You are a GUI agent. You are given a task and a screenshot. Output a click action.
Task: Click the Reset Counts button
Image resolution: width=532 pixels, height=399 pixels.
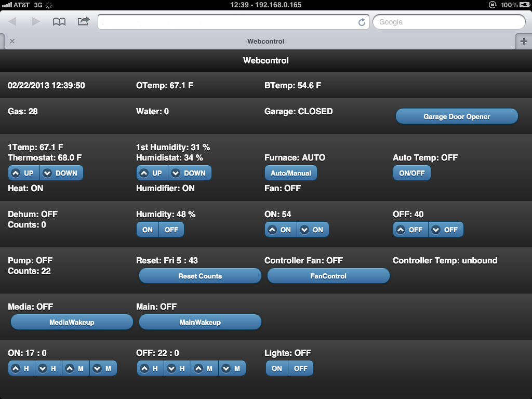[200, 275]
